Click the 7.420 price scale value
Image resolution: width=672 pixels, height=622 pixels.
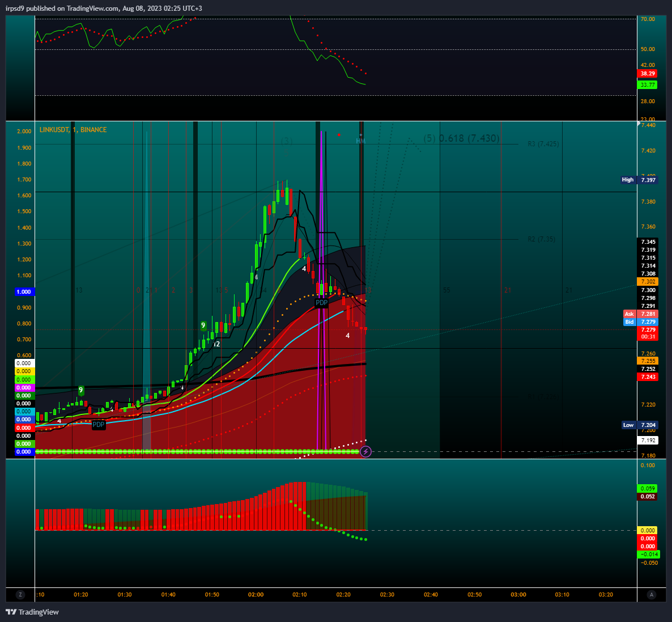point(648,151)
